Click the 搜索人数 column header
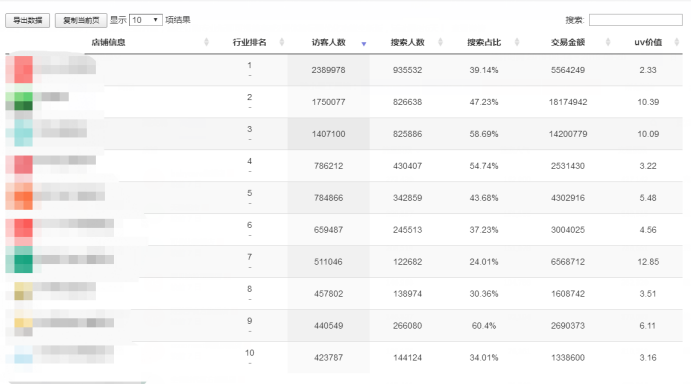691x385 pixels. point(408,42)
